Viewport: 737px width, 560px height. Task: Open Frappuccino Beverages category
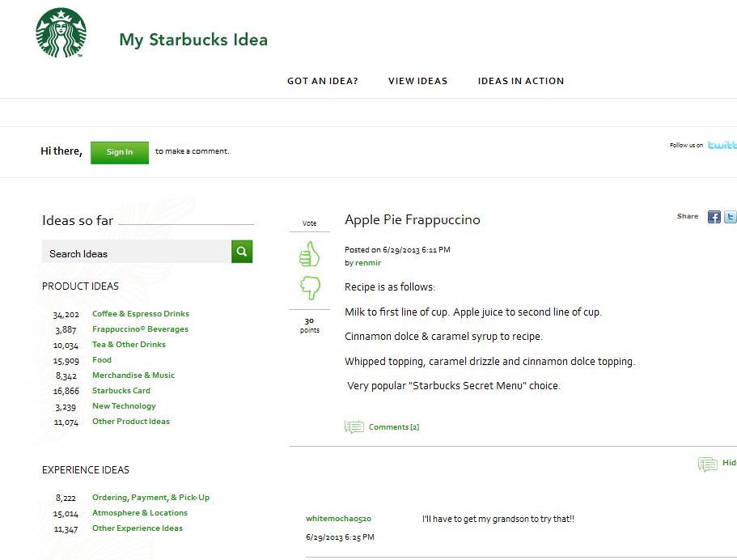pos(140,329)
